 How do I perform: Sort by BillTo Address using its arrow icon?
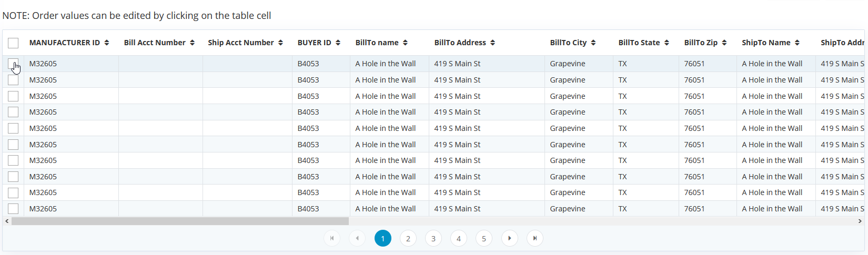coord(493,43)
